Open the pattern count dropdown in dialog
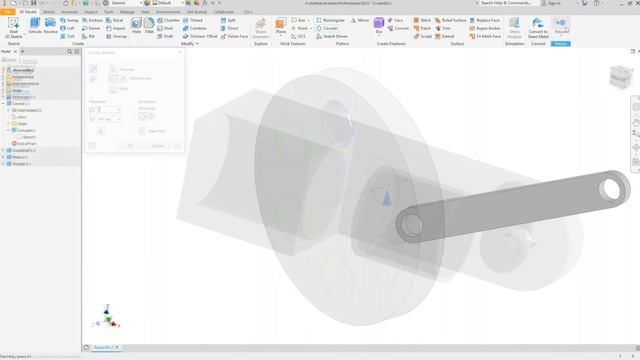Image resolution: width=640 pixels, height=360 pixels. coord(119,109)
